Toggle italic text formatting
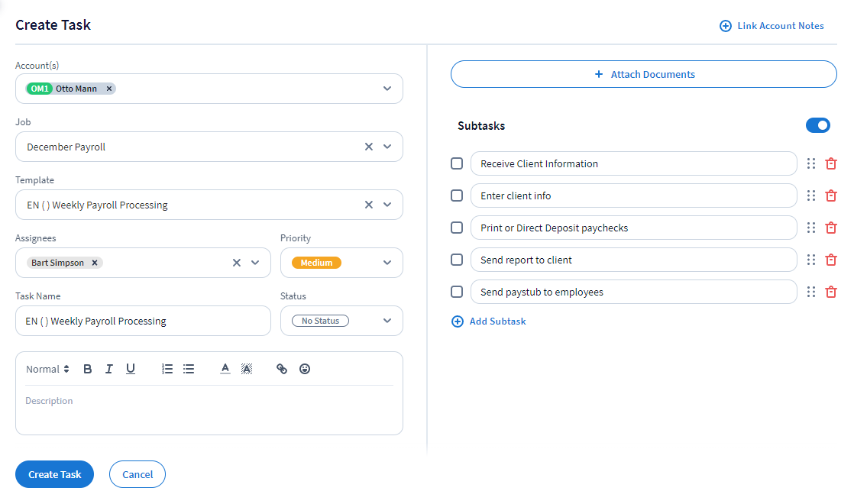Screen dimensions: 854x504 coord(109,369)
